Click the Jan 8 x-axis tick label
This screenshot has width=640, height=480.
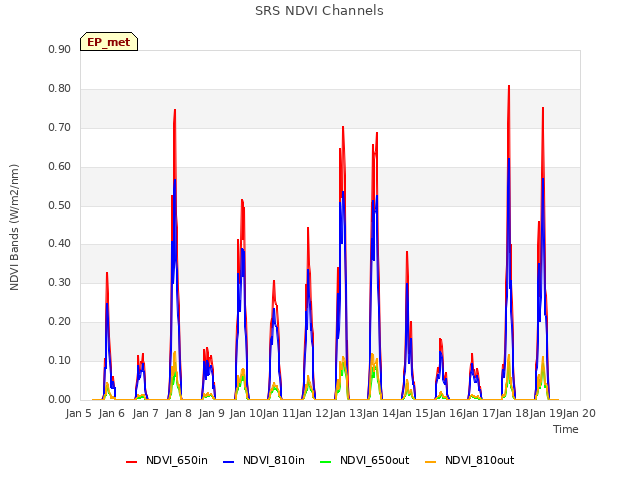click(x=178, y=413)
